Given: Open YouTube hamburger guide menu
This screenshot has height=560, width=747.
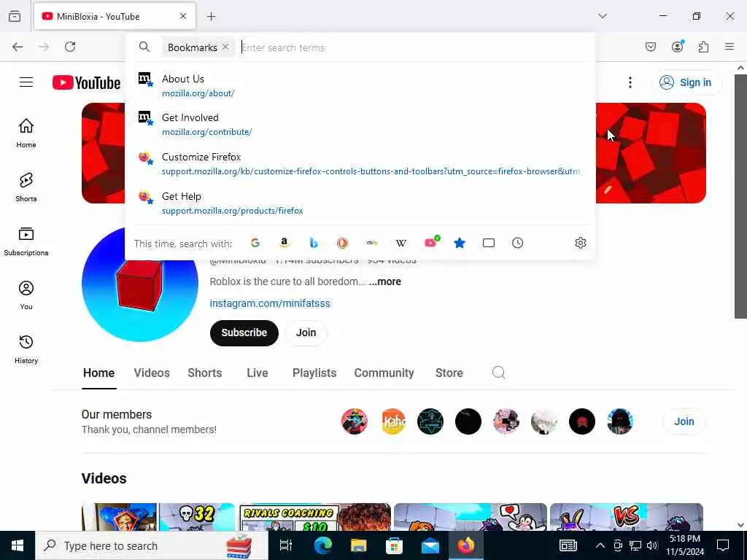Looking at the screenshot, I should 26,82.
